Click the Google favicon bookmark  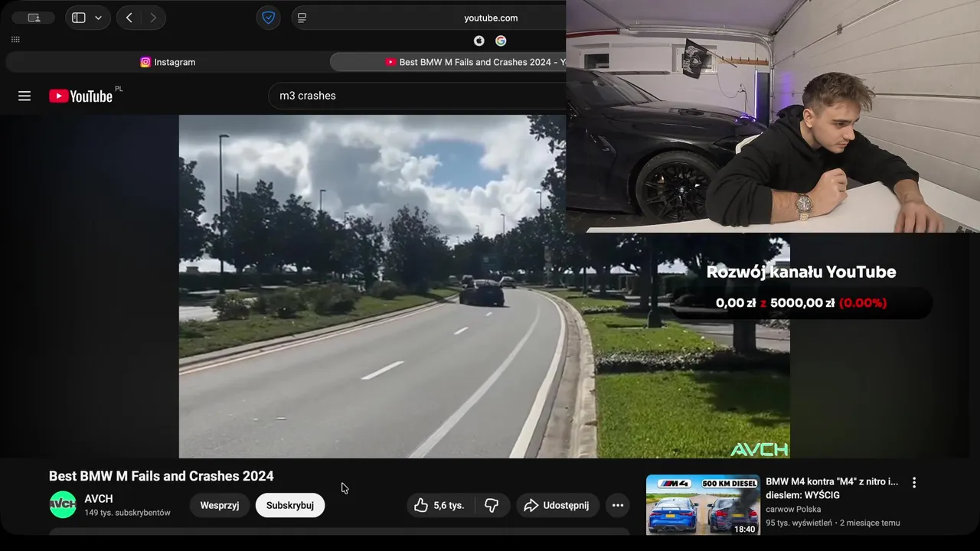pos(501,41)
